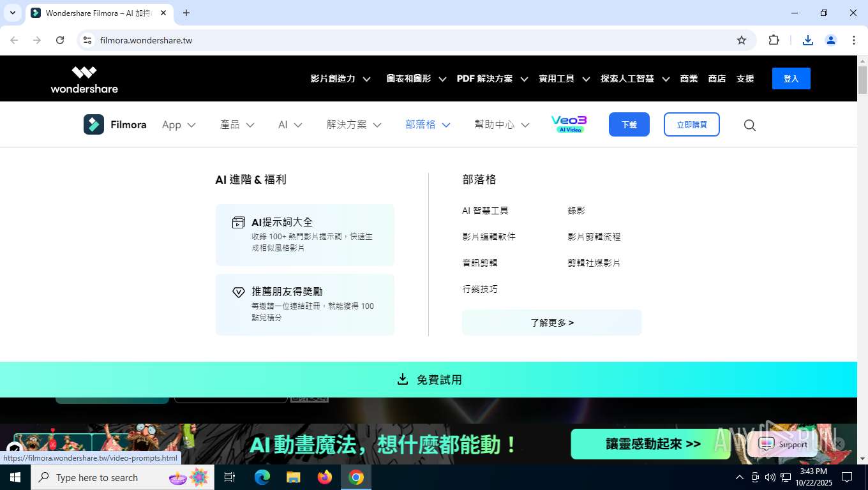Click the page vertical scrollbar thumb
Viewport: 868px width, 490px height.
[862, 80]
